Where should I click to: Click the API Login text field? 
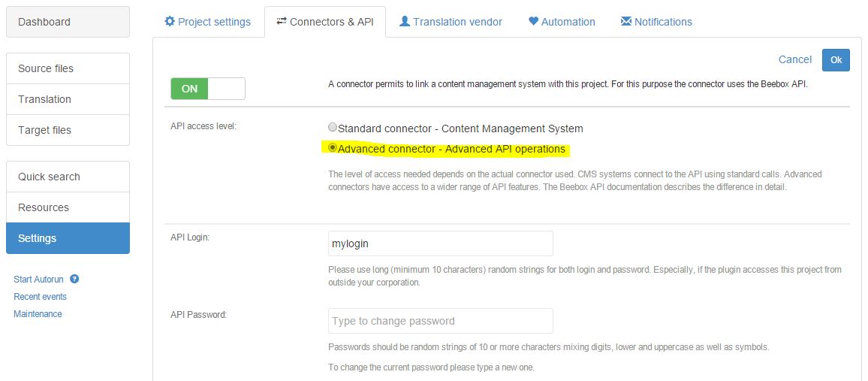(x=441, y=243)
